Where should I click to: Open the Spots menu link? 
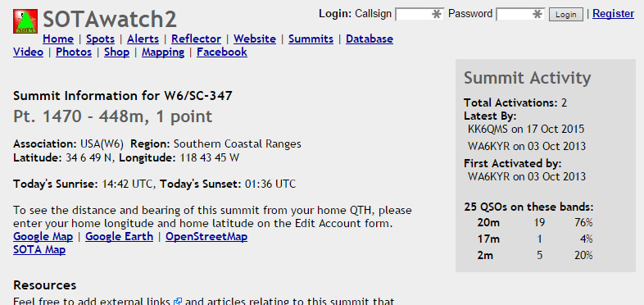100,39
